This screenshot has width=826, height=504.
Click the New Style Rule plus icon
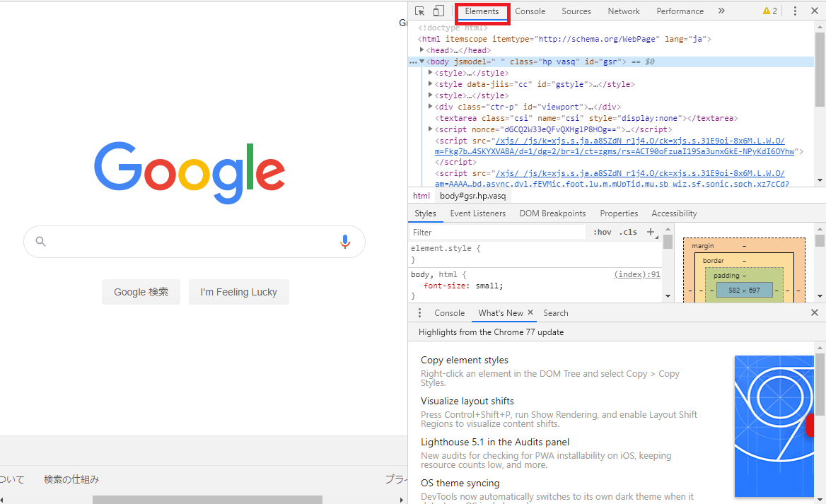pyautogui.click(x=651, y=232)
